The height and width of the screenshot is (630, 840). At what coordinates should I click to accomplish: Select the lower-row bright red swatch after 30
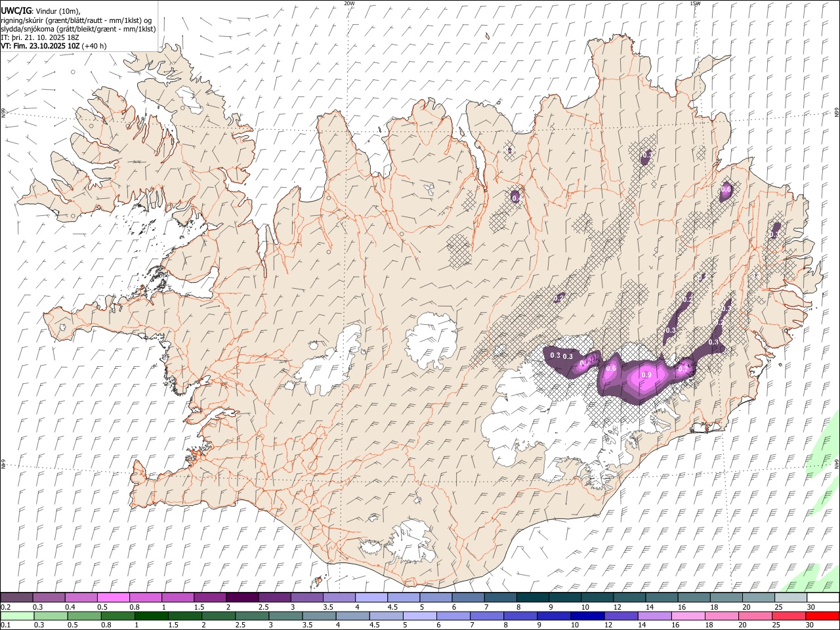pos(823,616)
